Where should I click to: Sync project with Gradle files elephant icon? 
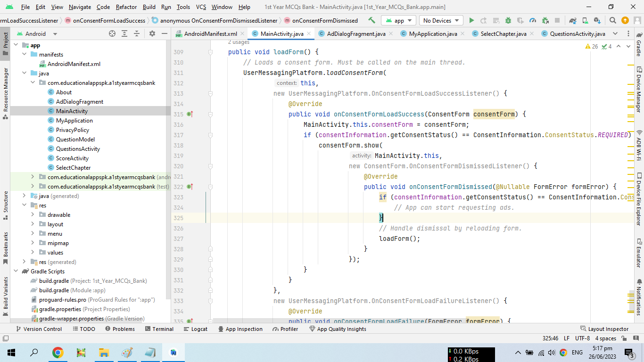[573, 20]
